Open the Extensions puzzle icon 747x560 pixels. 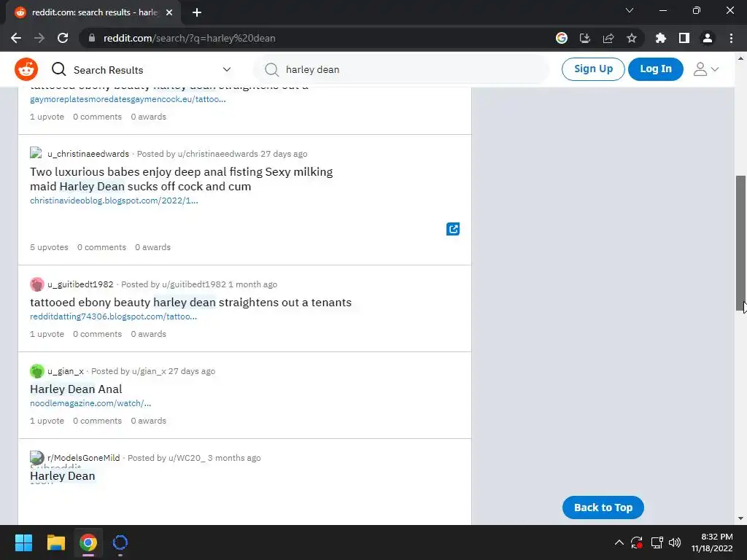pyautogui.click(x=661, y=38)
